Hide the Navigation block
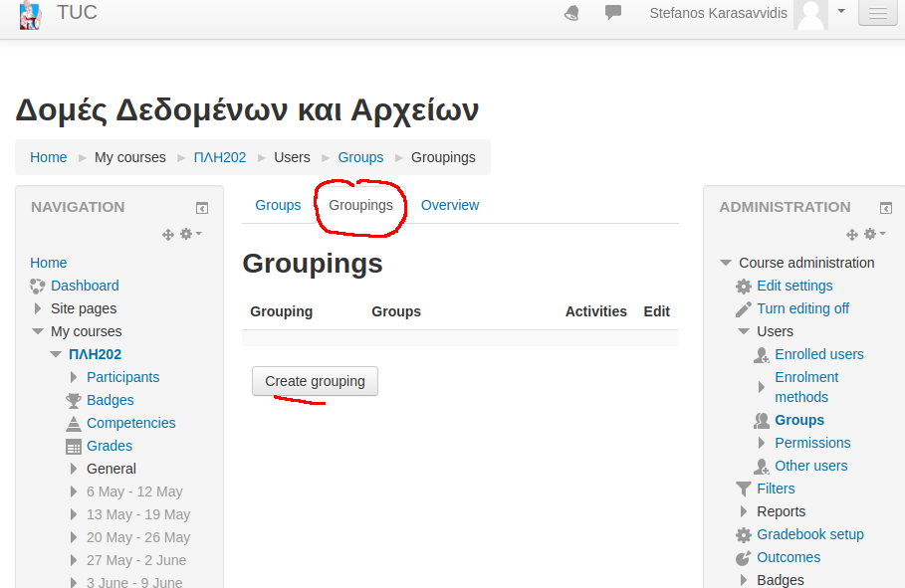The image size is (905, 588). pos(202,208)
